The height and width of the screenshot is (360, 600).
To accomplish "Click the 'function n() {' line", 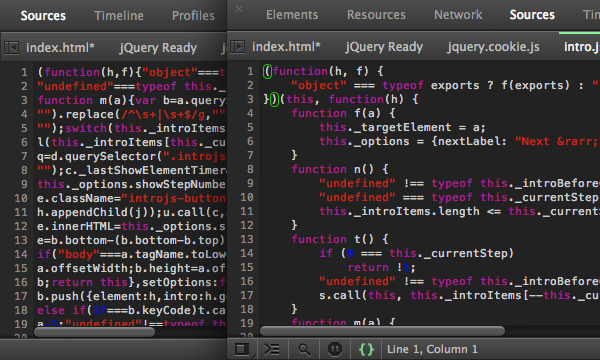I will pos(340,169).
